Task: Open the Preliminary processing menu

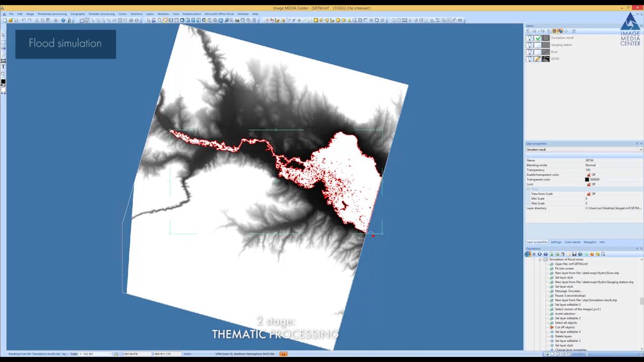Action: click(x=52, y=14)
